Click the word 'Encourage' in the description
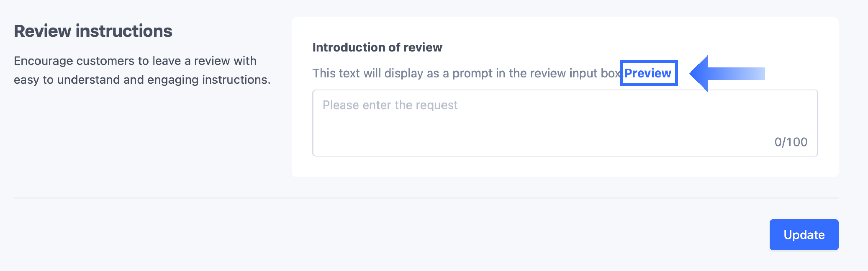868x271 pixels. 43,61
